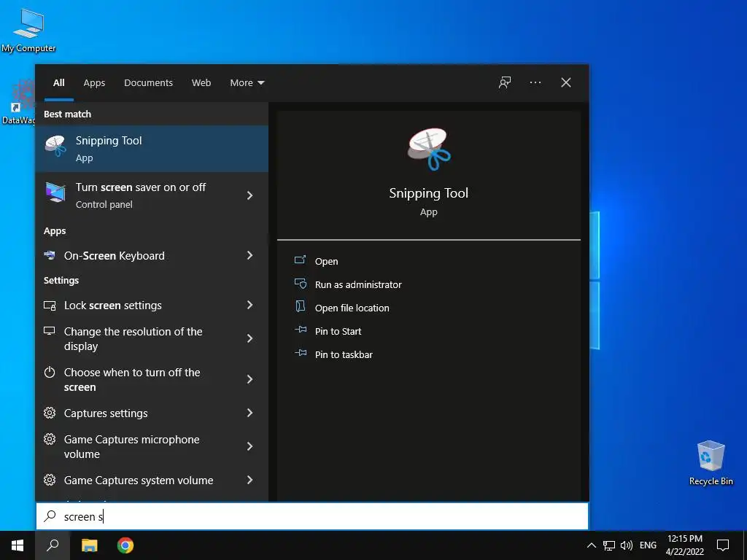Switch to the Web search tab
This screenshot has height=560, width=747.
(x=201, y=83)
